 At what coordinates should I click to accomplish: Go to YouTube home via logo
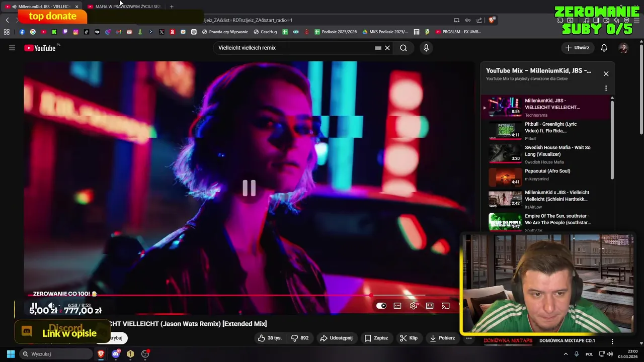tap(40, 48)
